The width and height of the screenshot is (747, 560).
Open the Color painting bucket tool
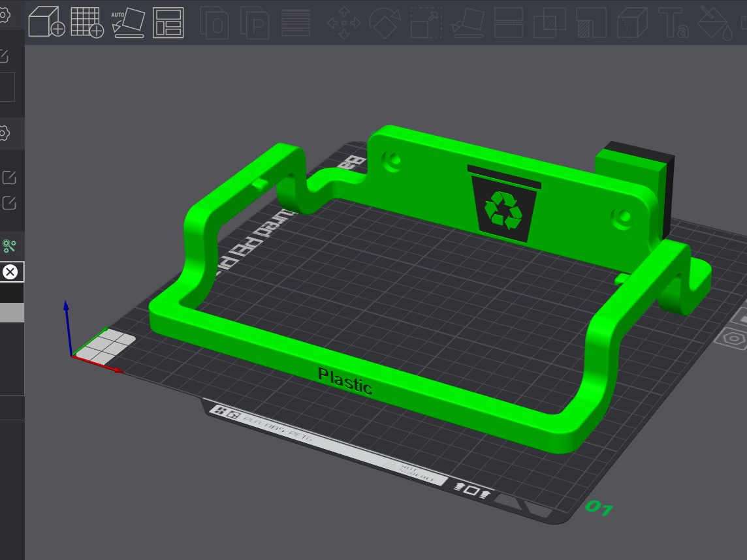(716, 22)
